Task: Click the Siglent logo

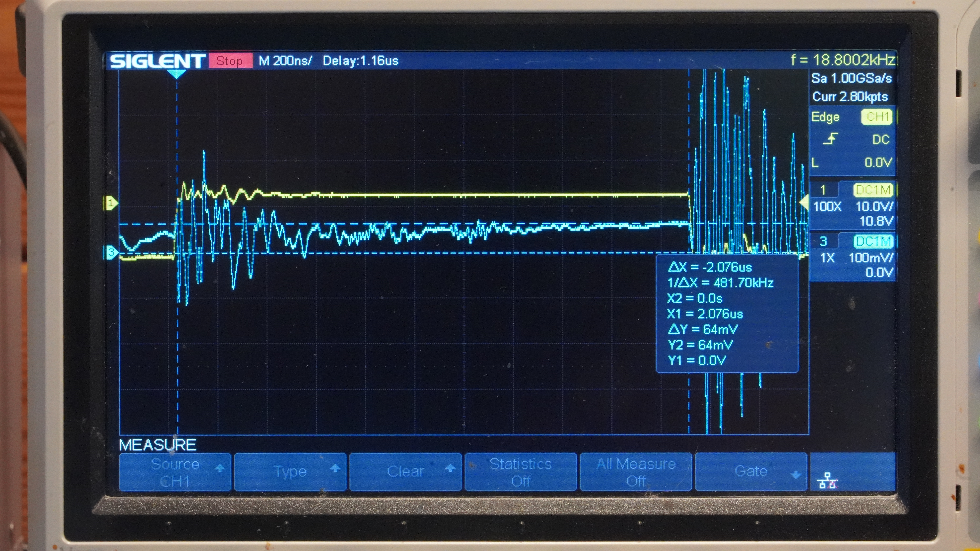Action: tap(157, 61)
